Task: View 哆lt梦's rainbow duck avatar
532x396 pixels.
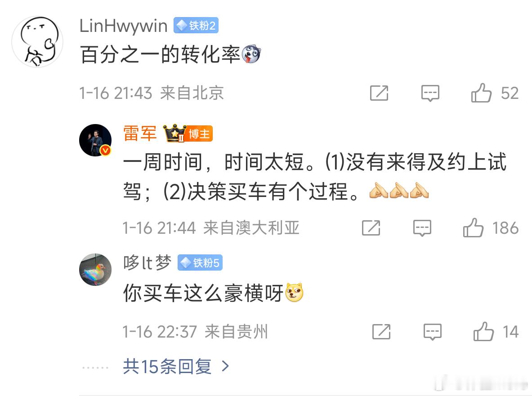Action: (x=95, y=270)
